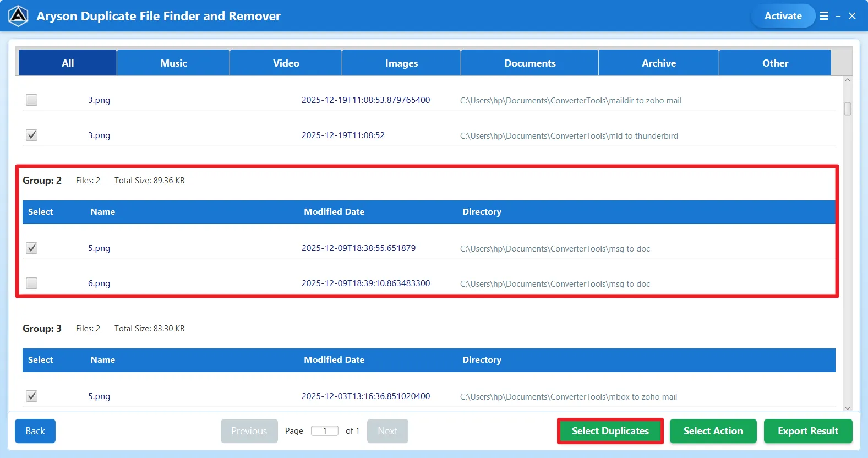Click the Aryson logo icon
Image resolution: width=868 pixels, height=458 pixels.
pos(18,16)
